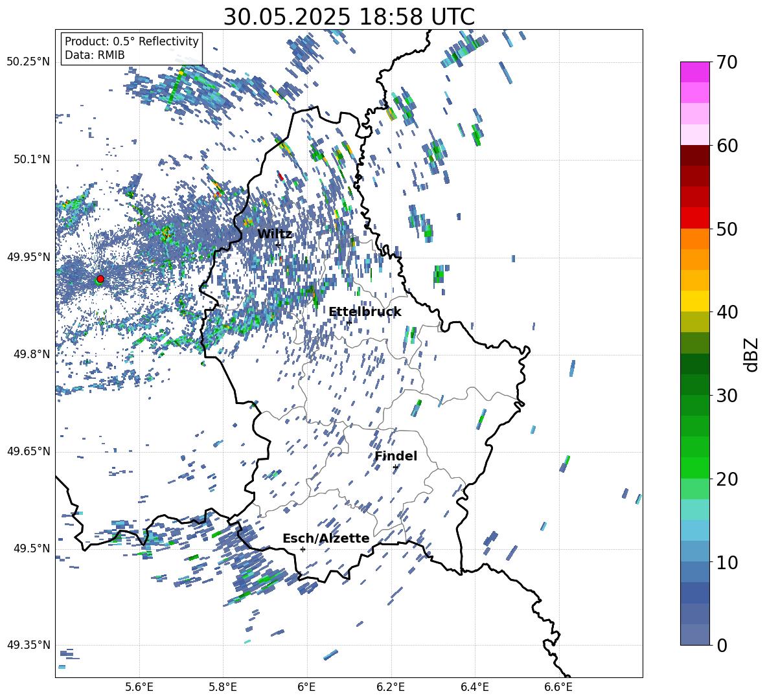Click the 50 value on the colorbar
Screen dimensions: 767x700
(x=727, y=229)
